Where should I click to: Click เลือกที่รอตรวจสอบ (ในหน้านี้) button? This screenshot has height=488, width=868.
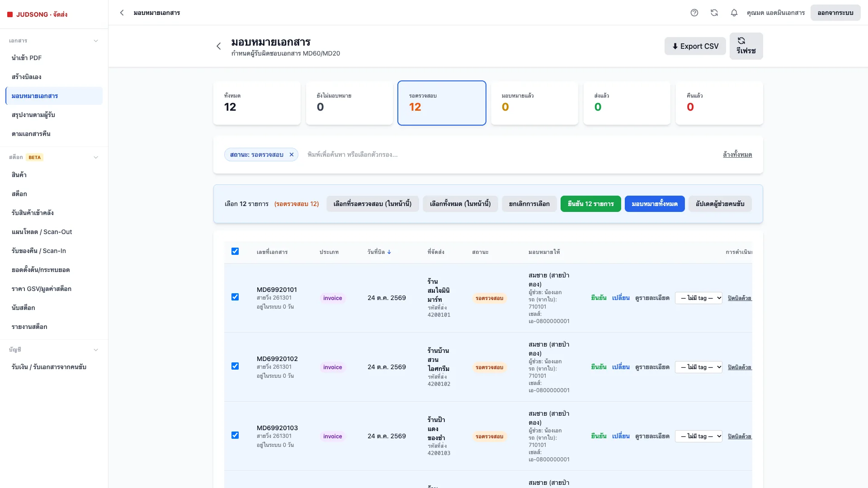[x=373, y=204]
